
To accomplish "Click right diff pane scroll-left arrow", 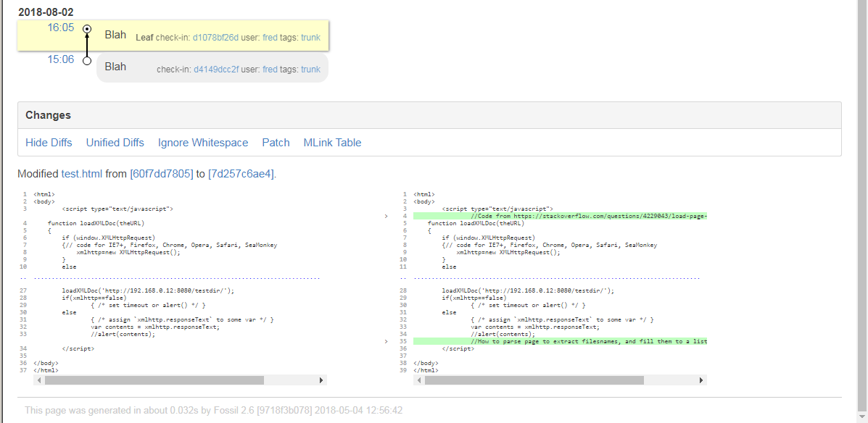I will pyautogui.click(x=419, y=380).
